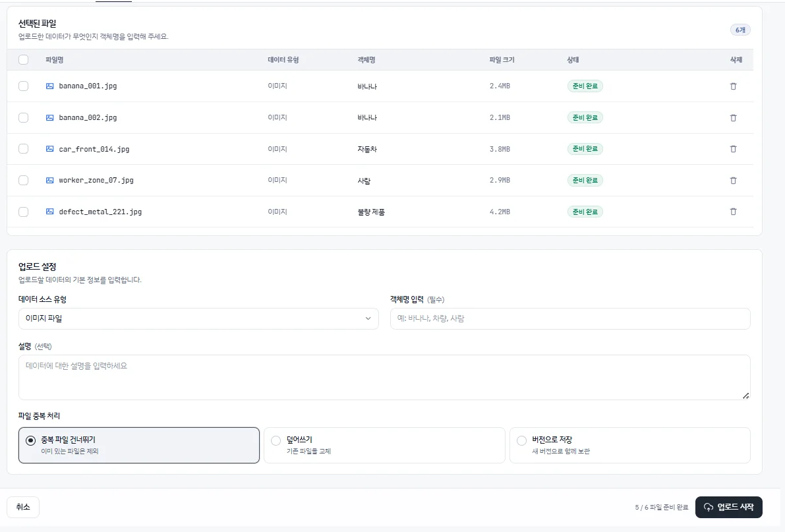
Task: Select the worker_zone_07.jpg row checkbox
Action: [24, 181]
